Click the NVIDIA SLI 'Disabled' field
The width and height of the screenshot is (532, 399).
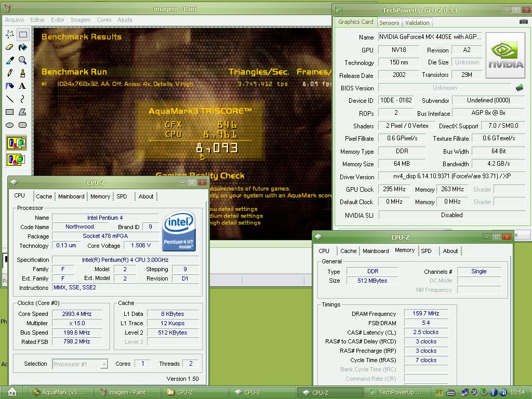pyautogui.click(x=451, y=215)
